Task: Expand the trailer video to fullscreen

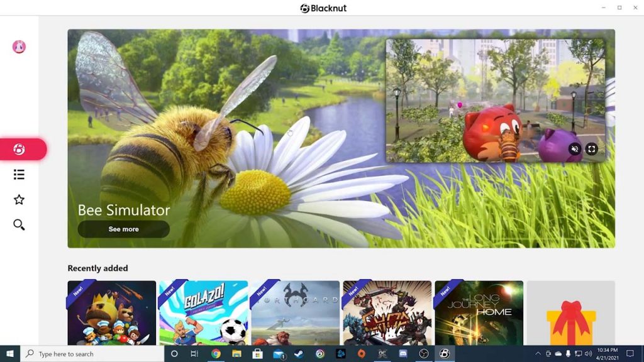Action: coord(591,149)
